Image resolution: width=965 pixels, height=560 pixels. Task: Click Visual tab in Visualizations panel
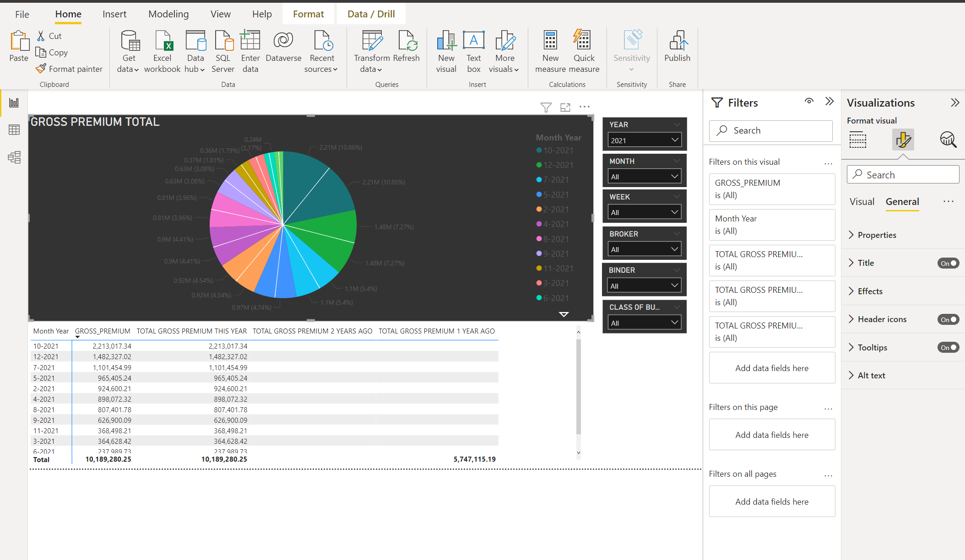(x=862, y=201)
